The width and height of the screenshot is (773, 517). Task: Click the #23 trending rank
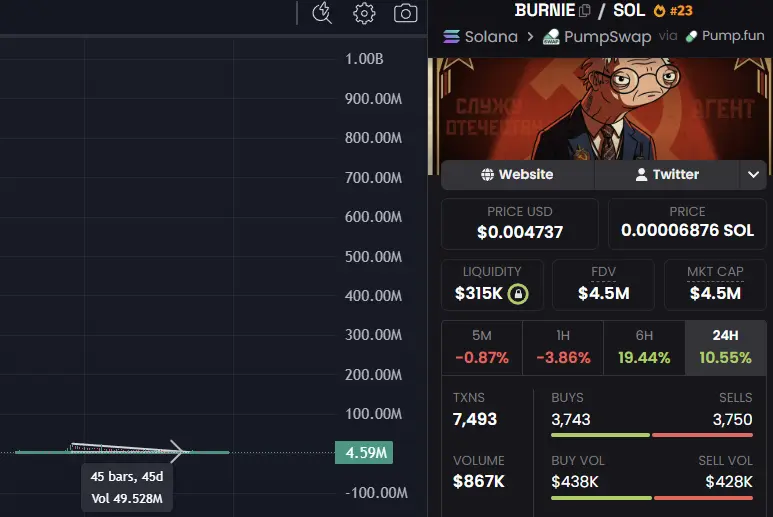pos(681,10)
